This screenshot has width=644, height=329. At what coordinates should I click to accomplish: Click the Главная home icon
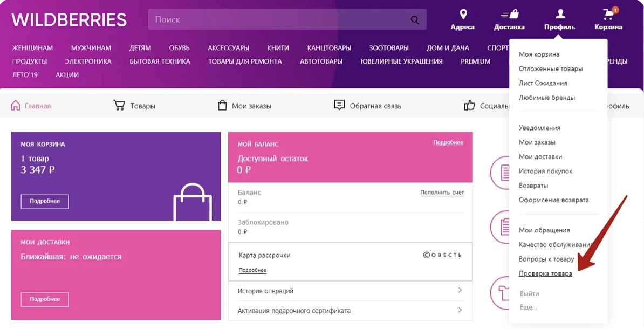pyautogui.click(x=16, y=106)
